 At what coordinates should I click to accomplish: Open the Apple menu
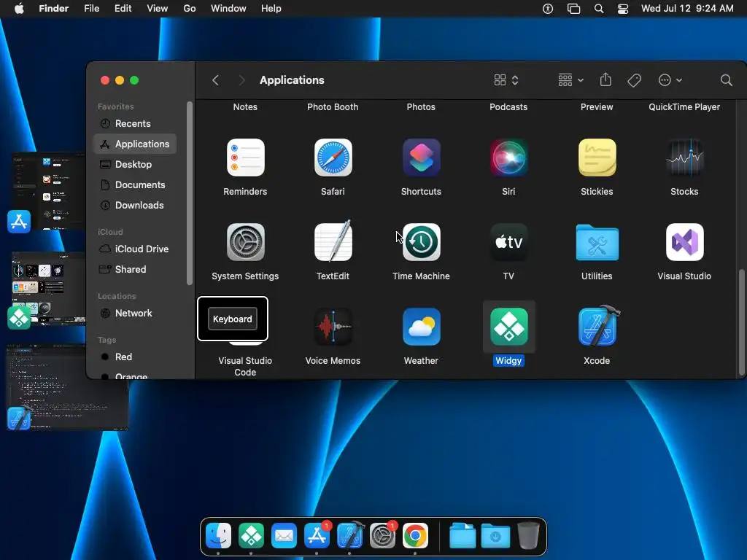19,9
